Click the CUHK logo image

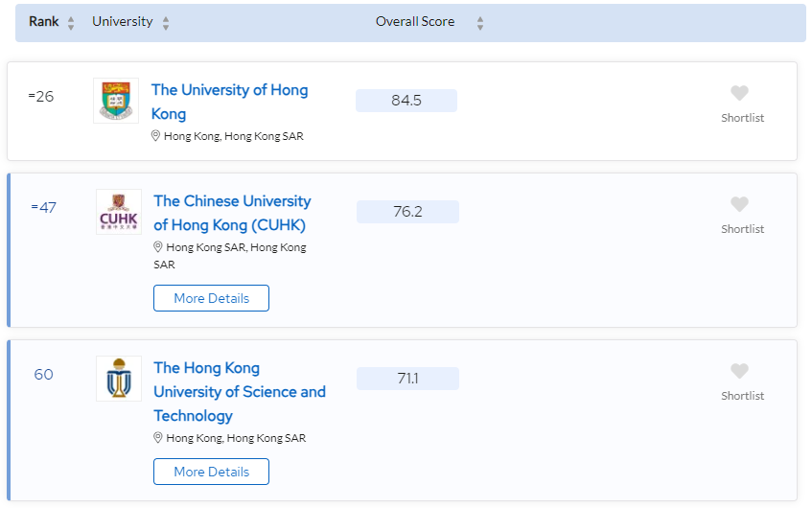(x=119, y=212)
